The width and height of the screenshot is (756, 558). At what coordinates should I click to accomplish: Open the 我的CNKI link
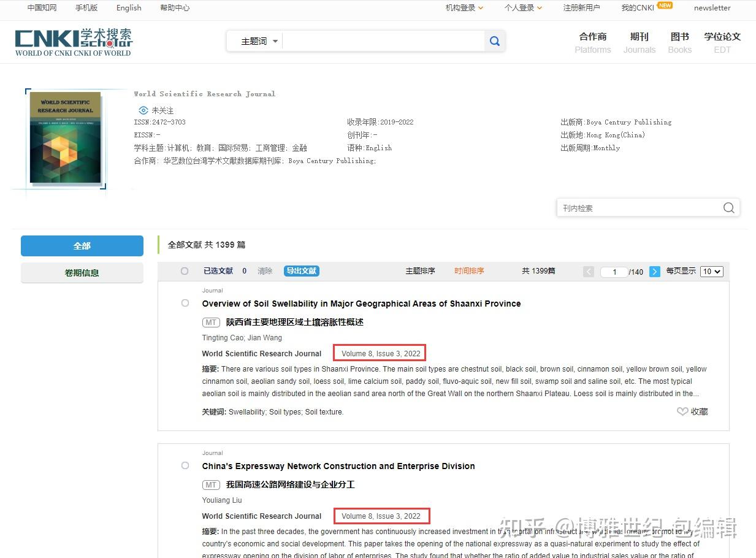(638, 8)
